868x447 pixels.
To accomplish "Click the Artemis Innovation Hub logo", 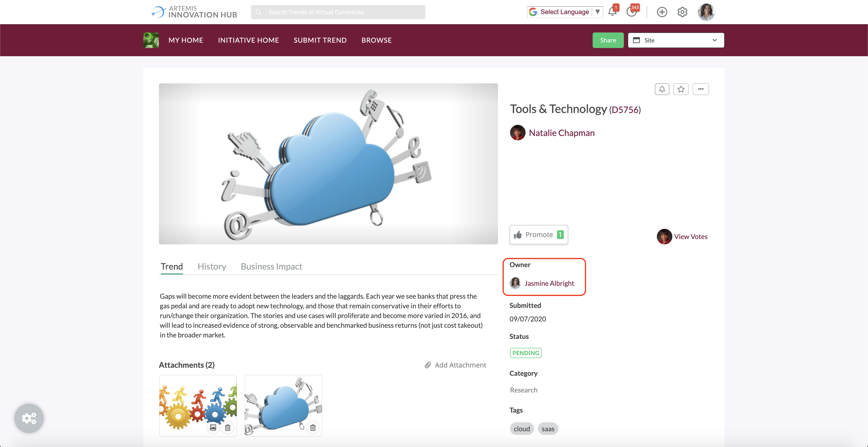I will pos(194,12).
